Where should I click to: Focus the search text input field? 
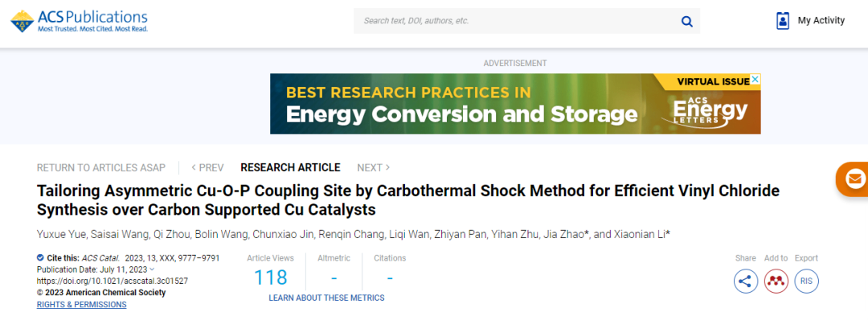[514, 21]
